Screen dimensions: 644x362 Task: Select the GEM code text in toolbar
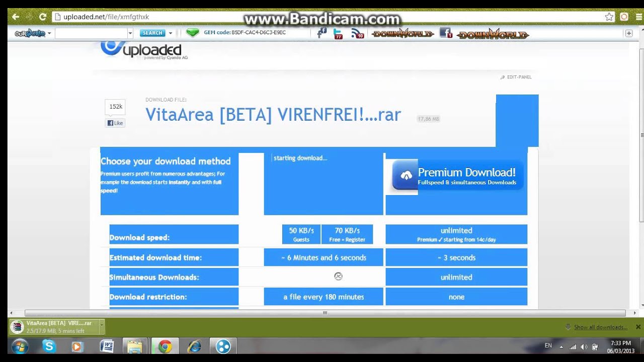pyautogui.click(x=245, y=33)
